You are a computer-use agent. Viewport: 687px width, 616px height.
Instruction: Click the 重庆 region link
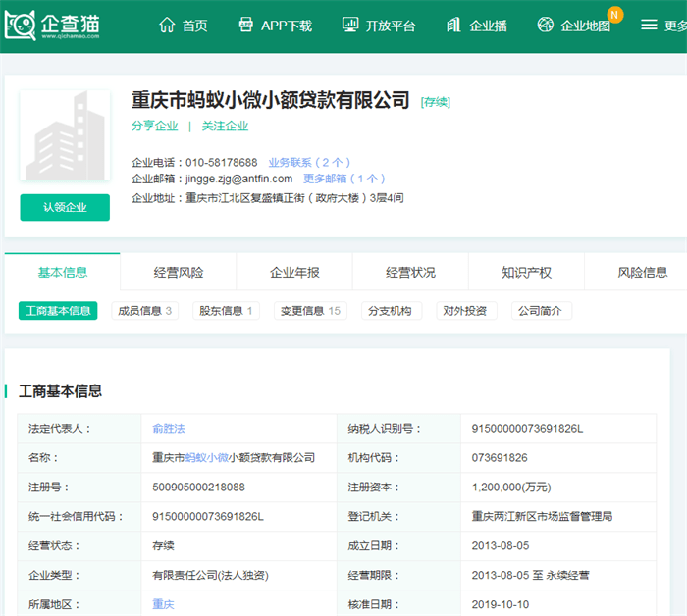(x=163, y=604)
